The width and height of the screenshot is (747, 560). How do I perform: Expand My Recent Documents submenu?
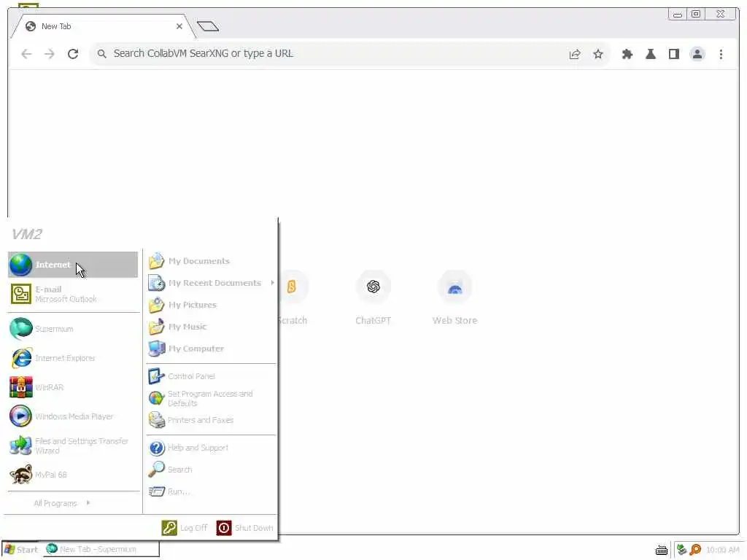211,283
